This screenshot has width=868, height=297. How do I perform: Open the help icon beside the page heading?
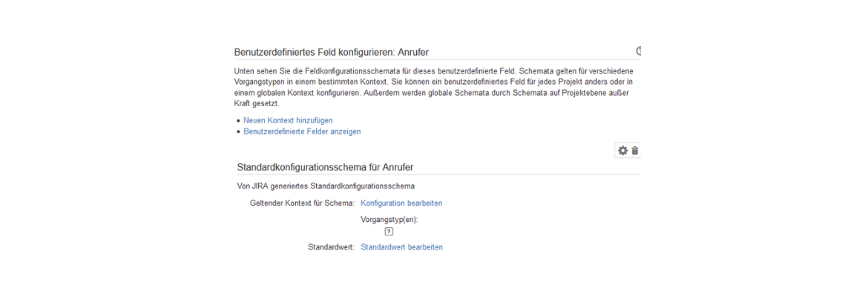coord(639,51)
